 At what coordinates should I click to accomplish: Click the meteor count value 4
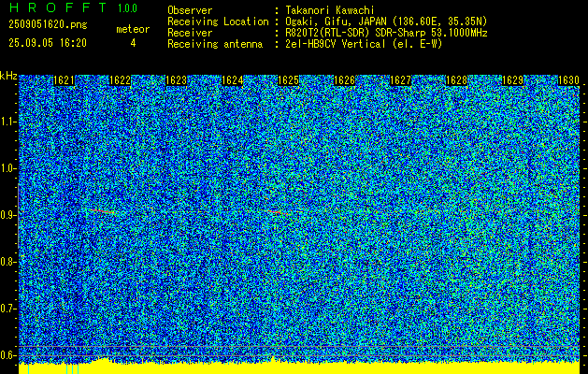click(133, 43)
